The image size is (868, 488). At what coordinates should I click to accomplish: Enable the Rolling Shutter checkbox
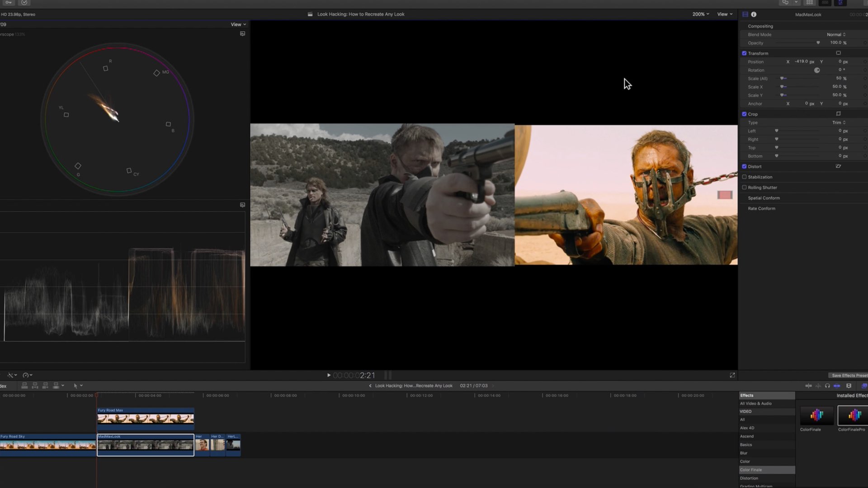(x=744, y=188)
